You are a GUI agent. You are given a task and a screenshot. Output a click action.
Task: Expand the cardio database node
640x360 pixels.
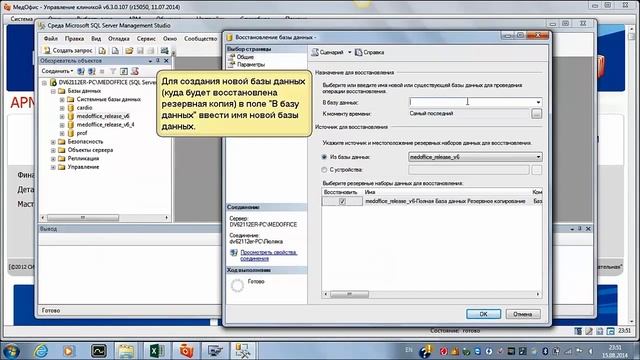(62, 108)
